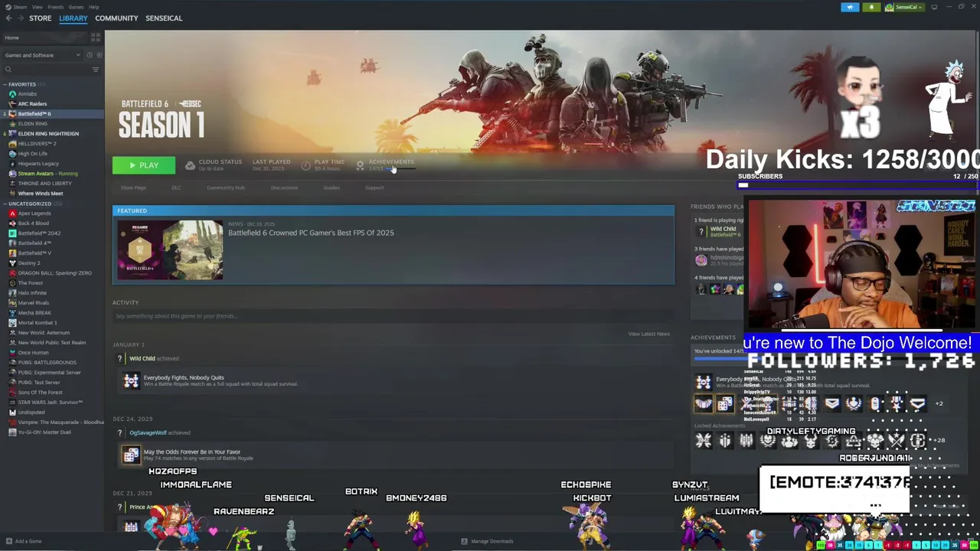
Task: Switch library to grid collections view icon
Action: pyautogui.click(x=96, y=37)
